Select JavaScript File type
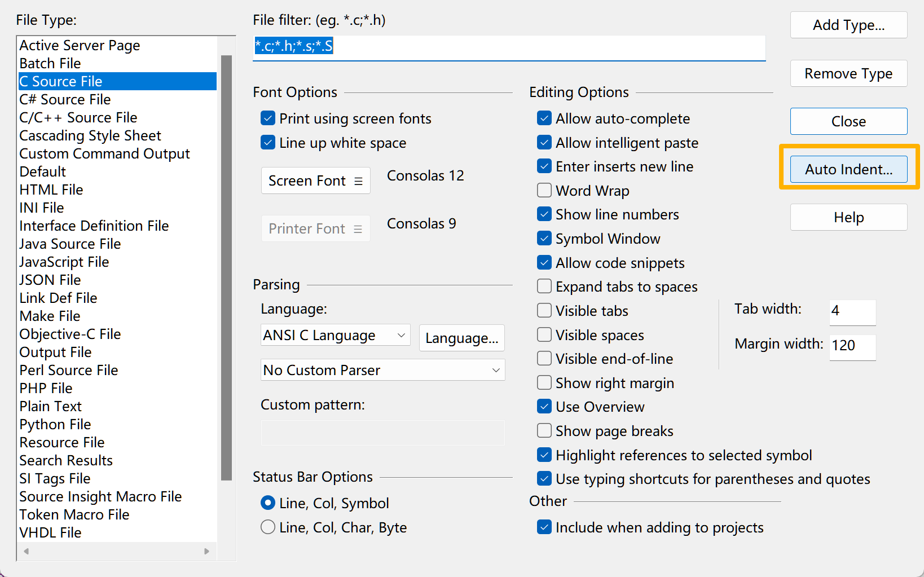 tap(117, 262)
